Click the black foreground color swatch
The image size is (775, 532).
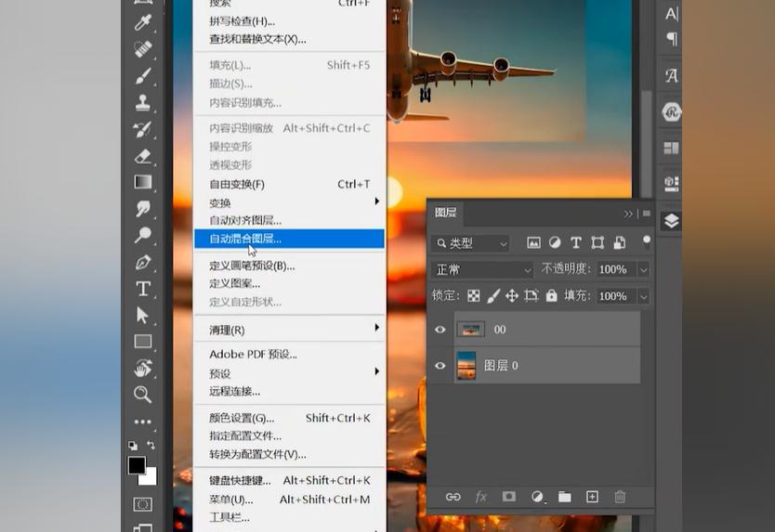[136, 465]
